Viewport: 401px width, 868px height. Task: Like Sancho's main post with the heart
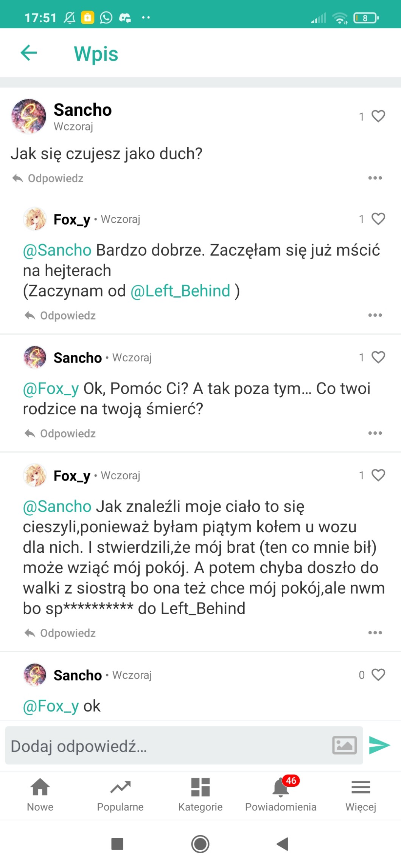[378, 116]
